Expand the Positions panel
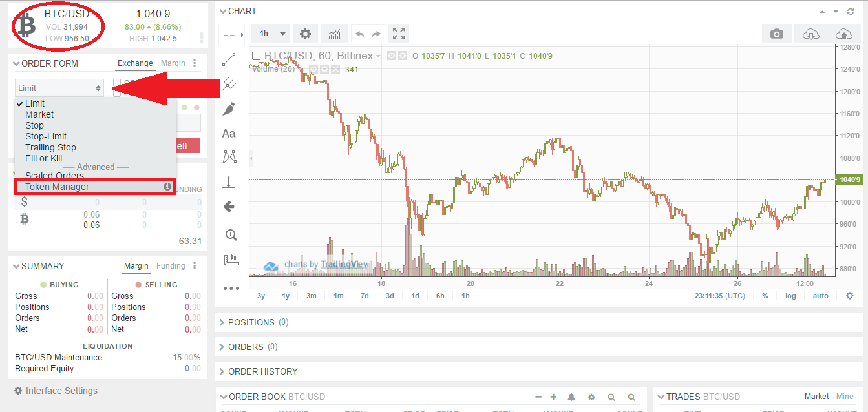 [251, 322]
